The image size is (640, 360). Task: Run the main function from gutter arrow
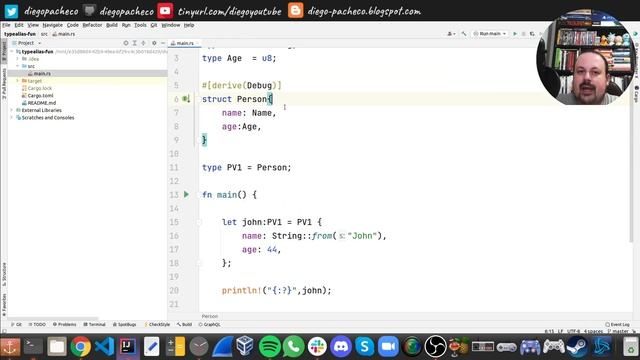tap(187, 195)
